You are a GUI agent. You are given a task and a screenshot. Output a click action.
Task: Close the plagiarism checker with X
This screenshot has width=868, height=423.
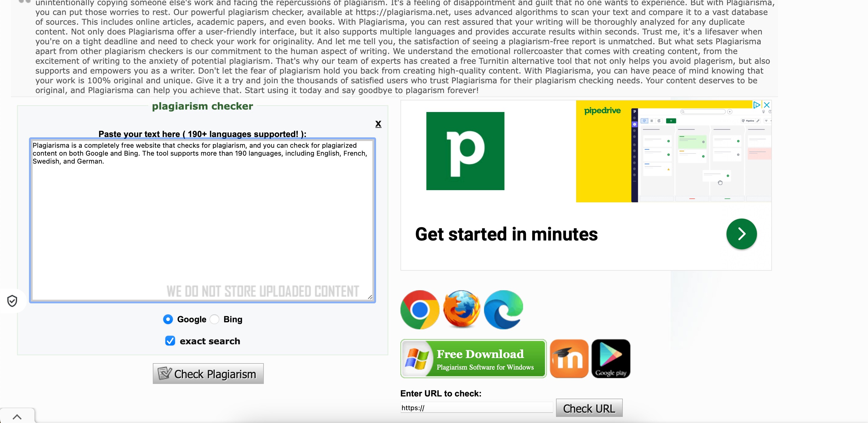point(378,124)
